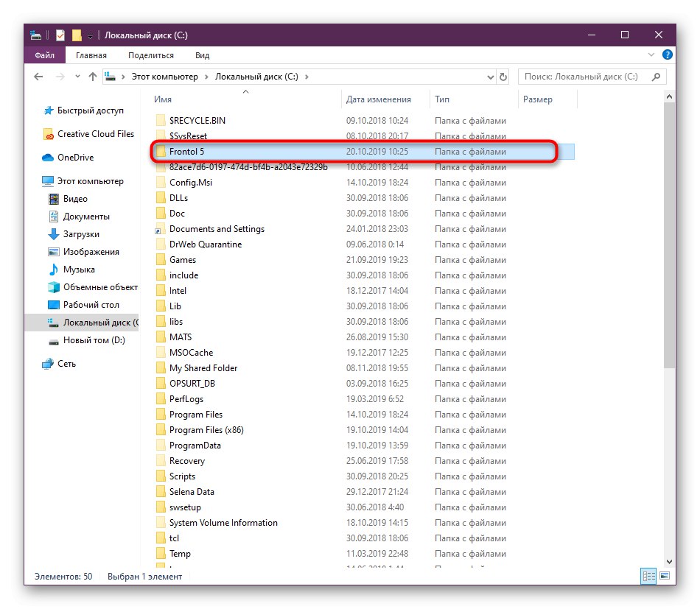Screen dimensions: 700x609
Task: Expand chevron after Этот компьютер in breadcrumb
Action: 206,77
